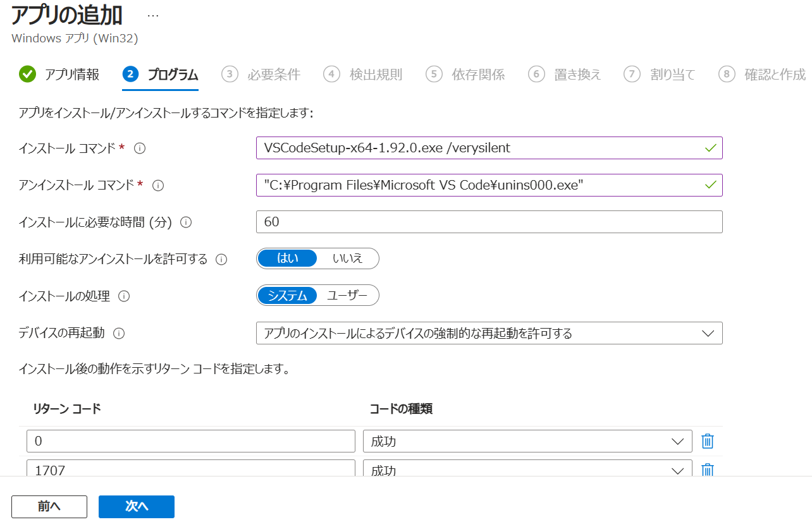This screenshot has height=522, width=812.
Task: Open code type dropdown for return code 0
Action: click(527, 441)
